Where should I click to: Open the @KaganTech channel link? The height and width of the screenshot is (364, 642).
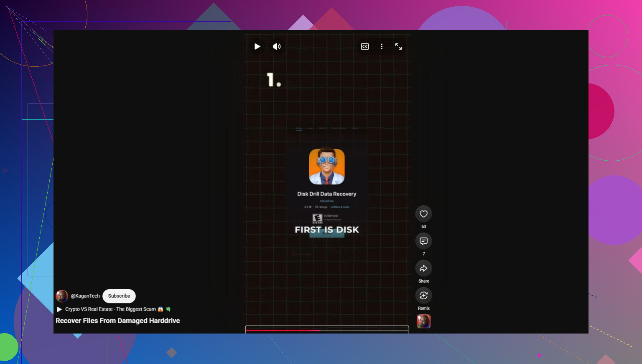pos(85,296)
